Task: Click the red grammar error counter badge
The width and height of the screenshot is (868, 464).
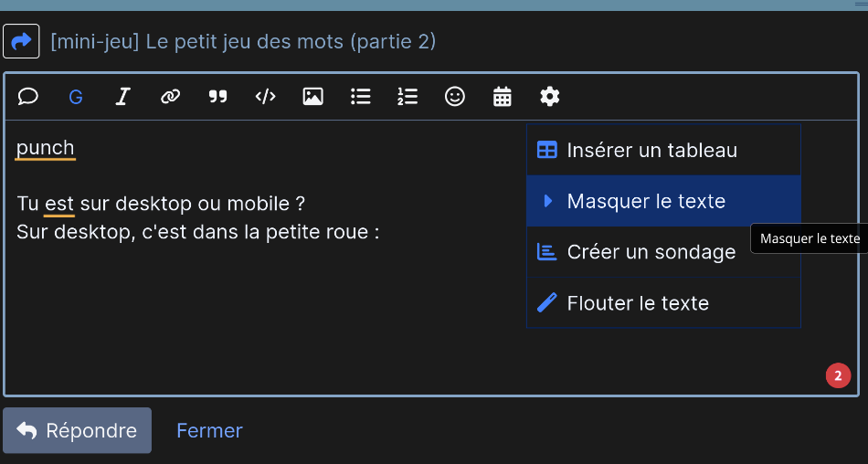Action: 838,374
